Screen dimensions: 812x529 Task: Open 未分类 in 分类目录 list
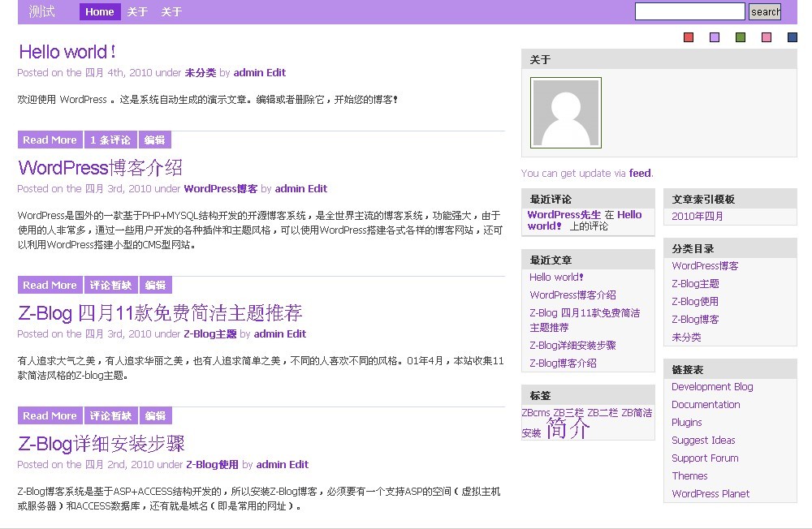686,338
